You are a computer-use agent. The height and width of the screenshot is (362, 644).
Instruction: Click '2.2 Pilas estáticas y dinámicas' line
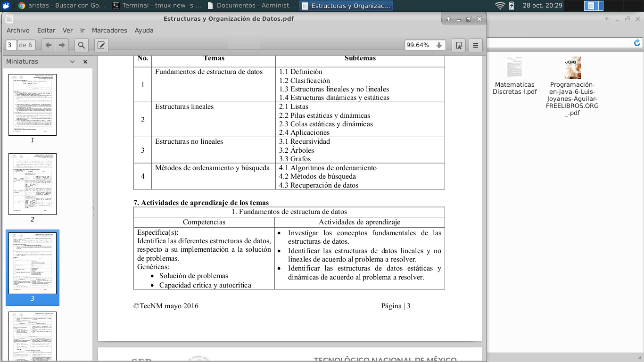(325, 115)
